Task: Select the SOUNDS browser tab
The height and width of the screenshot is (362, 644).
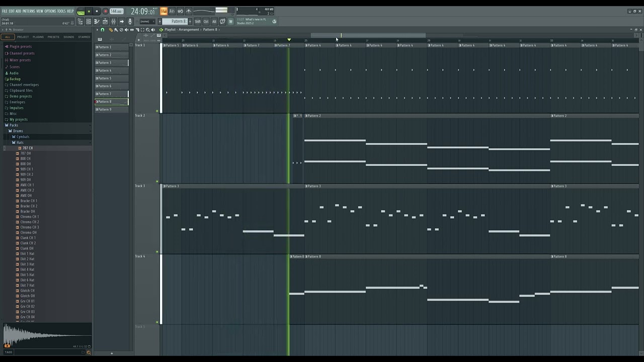Action: [x=68, y=37]
